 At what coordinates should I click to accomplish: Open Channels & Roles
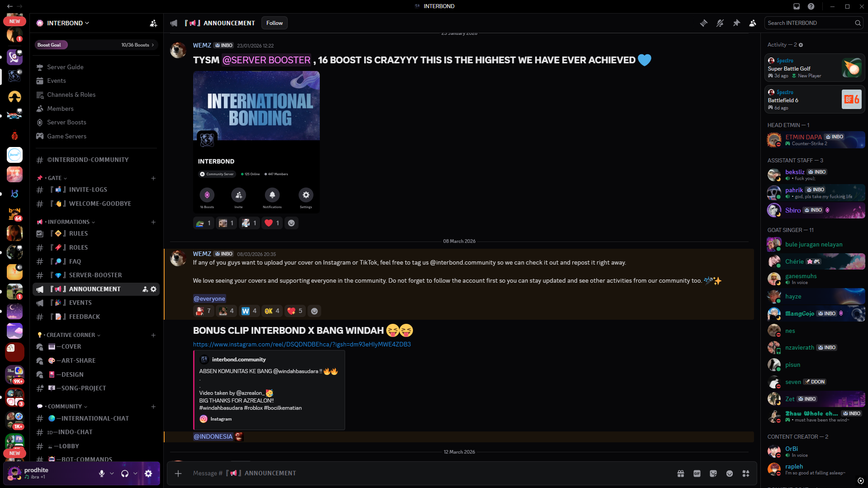(96, 95)
